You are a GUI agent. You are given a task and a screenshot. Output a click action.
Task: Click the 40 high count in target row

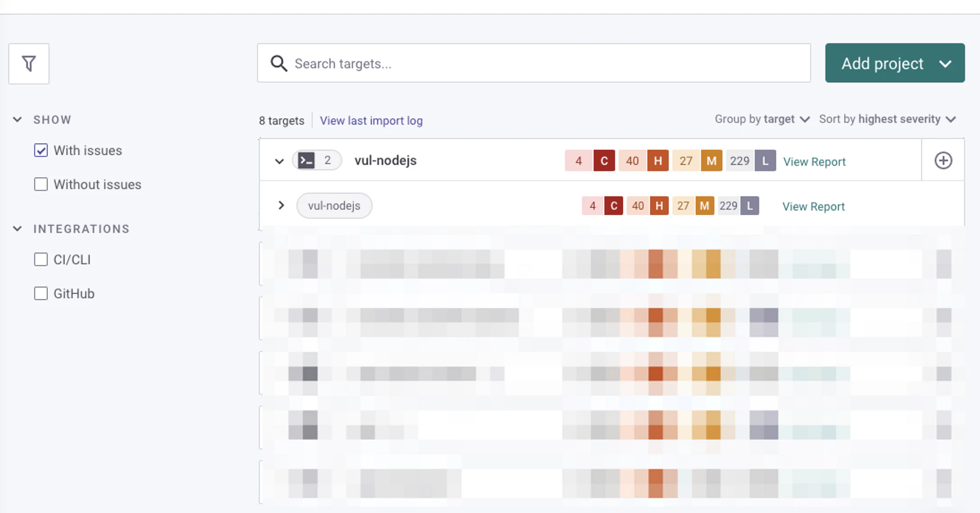coord(633,161)
